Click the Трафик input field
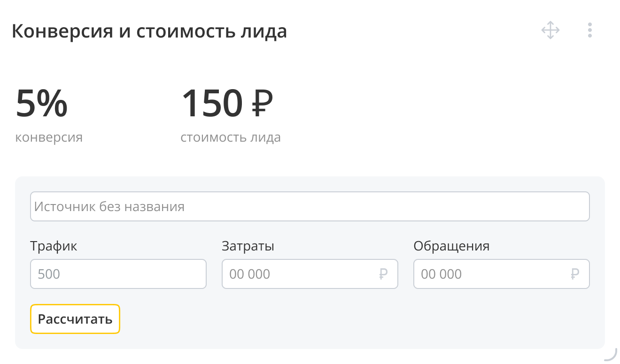 (x=118, y=274)
